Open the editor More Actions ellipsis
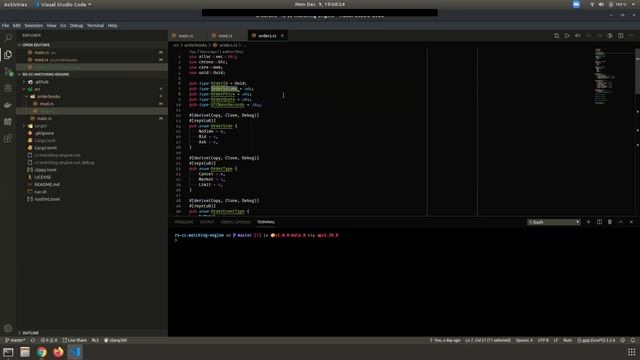The height and width of the screenshot is (360, 640). pyautogui.click(x=631, y=36)
